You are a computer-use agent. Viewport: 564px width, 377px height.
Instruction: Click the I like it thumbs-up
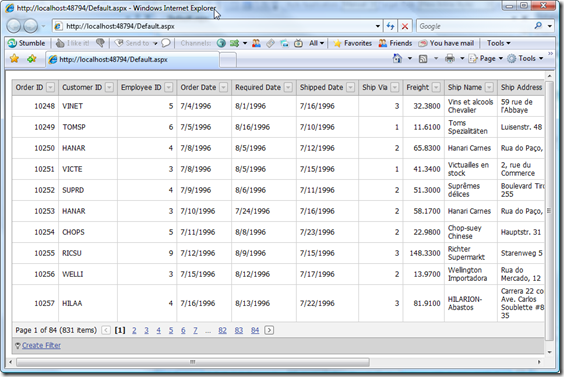tap(73, 43)
